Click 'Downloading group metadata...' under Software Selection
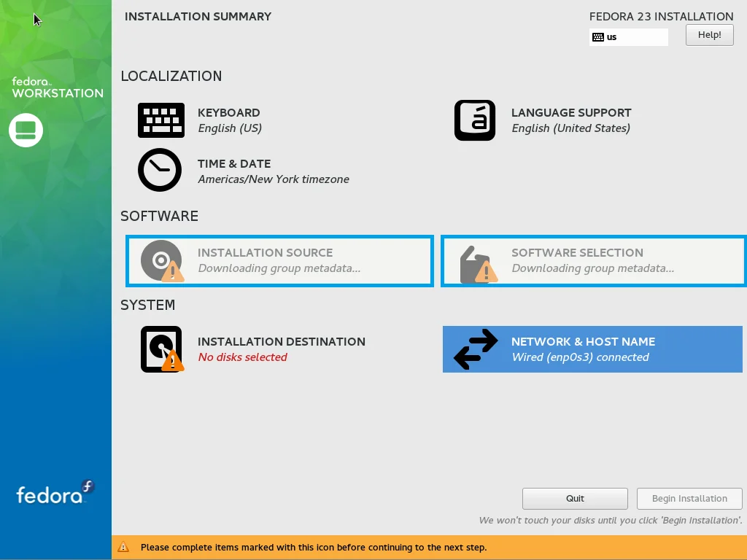This screenshot has width=747, height=560. 592,268
